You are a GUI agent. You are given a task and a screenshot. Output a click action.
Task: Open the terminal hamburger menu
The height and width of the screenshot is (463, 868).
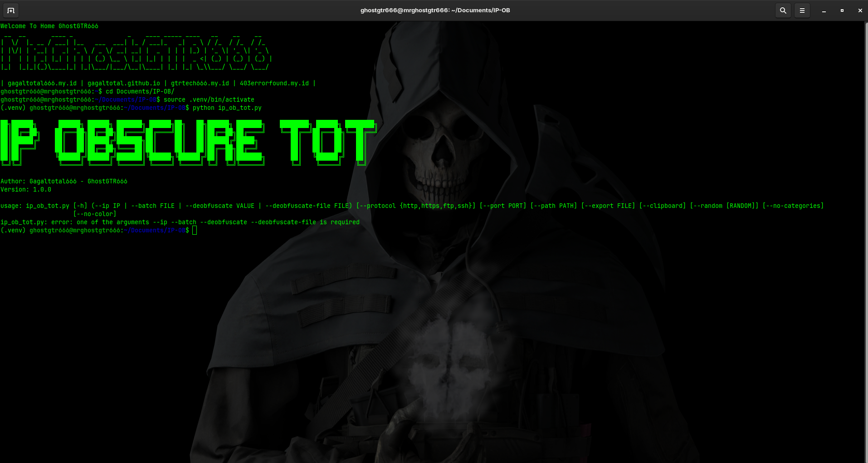802,10
